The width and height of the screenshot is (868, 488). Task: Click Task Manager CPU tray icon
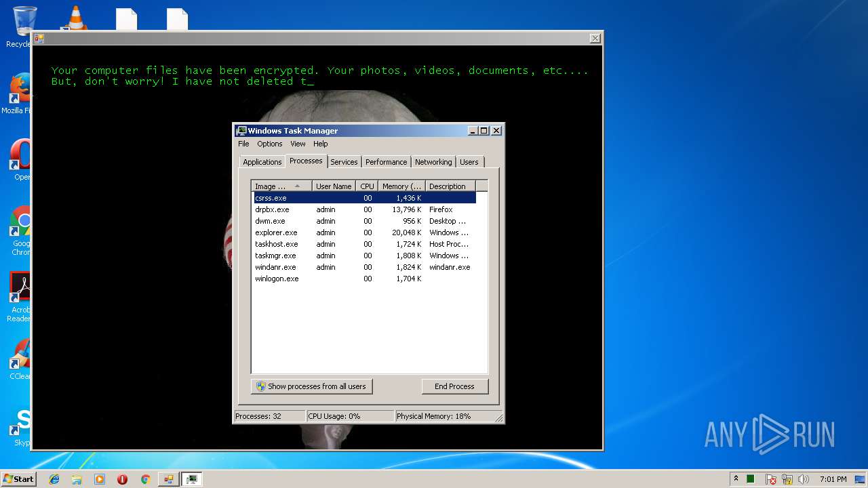click(751, 479)
